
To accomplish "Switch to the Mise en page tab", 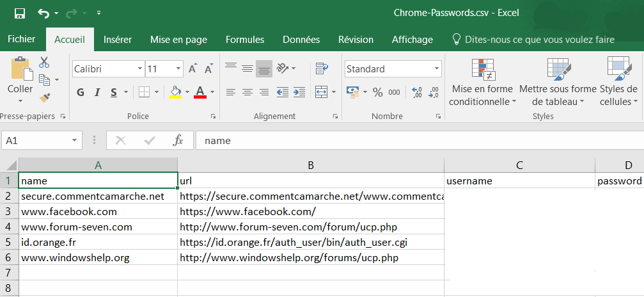I will [178, 40].
